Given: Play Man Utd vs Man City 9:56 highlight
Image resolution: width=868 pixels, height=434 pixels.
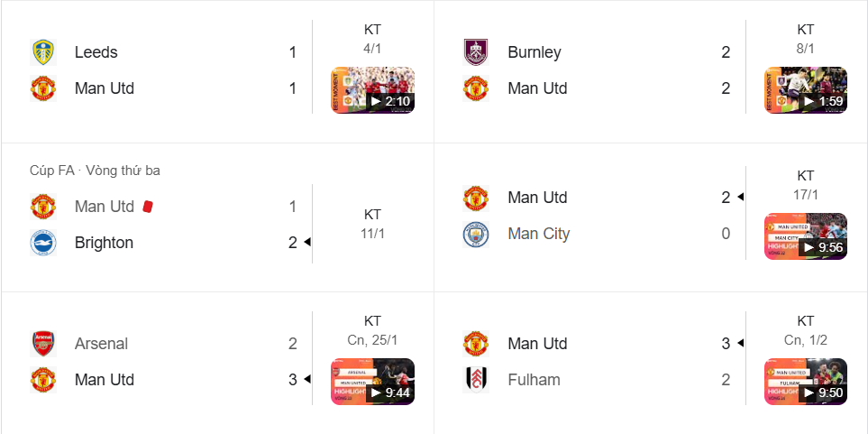Looking at the screenshot, I should tap(805, 236).
